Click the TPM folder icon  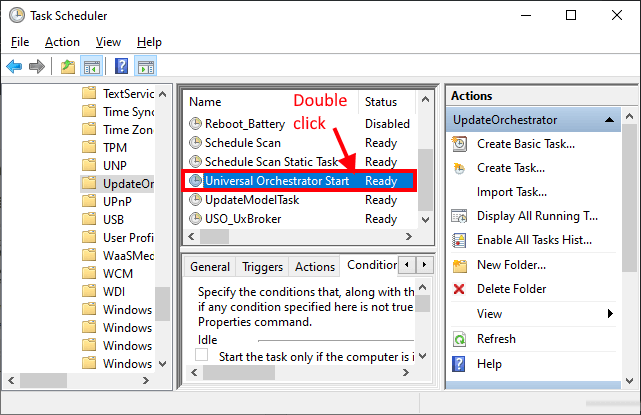[x=89, y=147]
